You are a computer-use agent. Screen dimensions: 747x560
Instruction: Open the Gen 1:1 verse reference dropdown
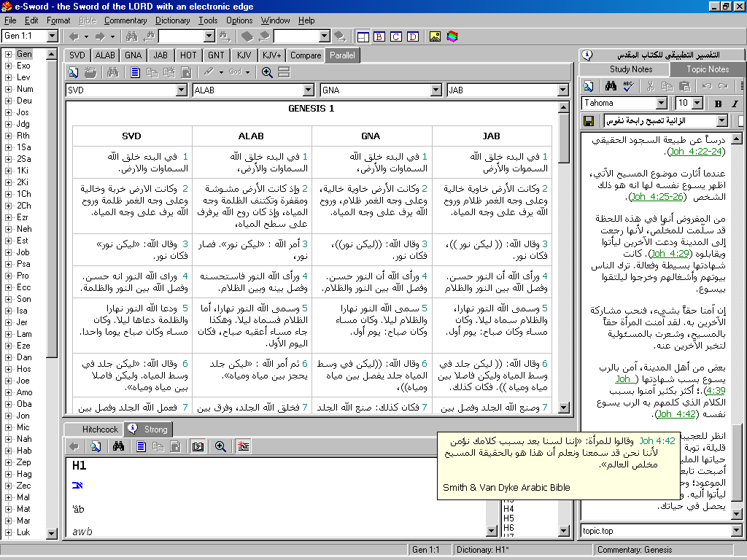(53, 36)
